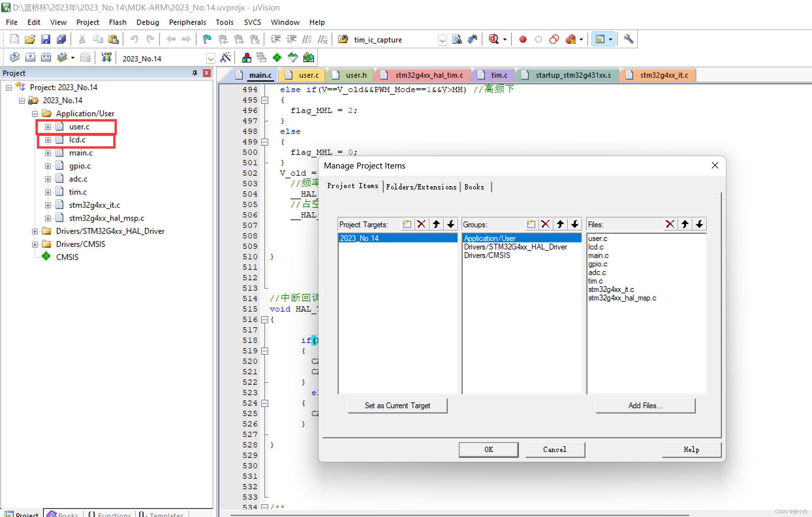Screen dimensions: 812x517
Task: Delete selected file in Files list
Action: 670,224
